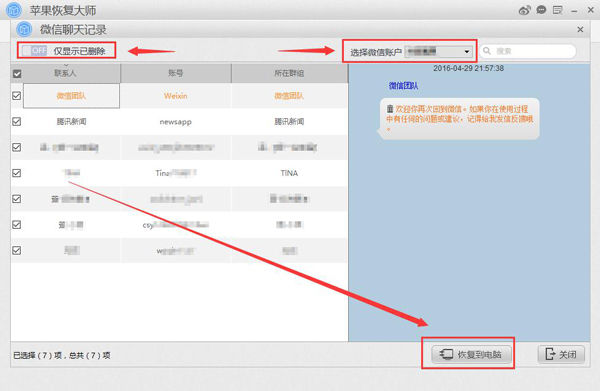Close the 微信聊天记录 dialog
Image resolution: width=600 pixels, height=391 pixels.
click(x=580, y=29)
